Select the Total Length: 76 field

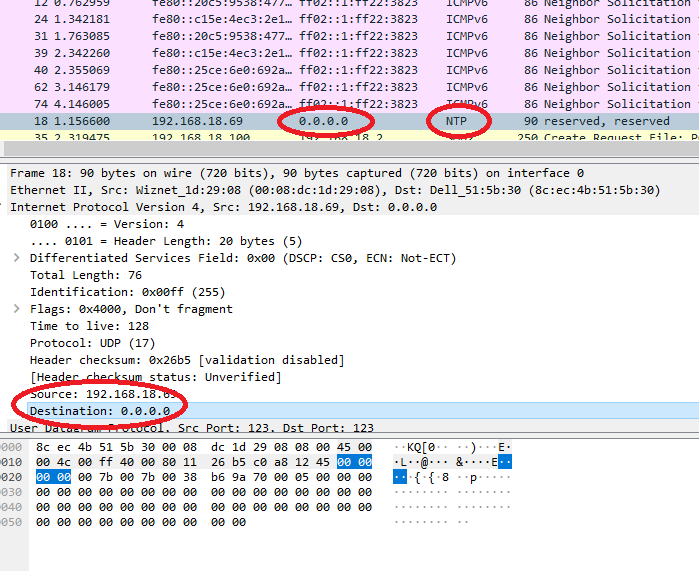point(86,275)
